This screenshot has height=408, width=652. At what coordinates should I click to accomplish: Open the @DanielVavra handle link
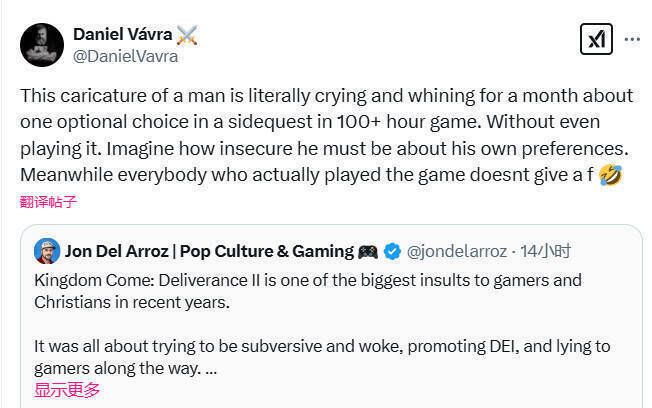[x=125, y=56]
